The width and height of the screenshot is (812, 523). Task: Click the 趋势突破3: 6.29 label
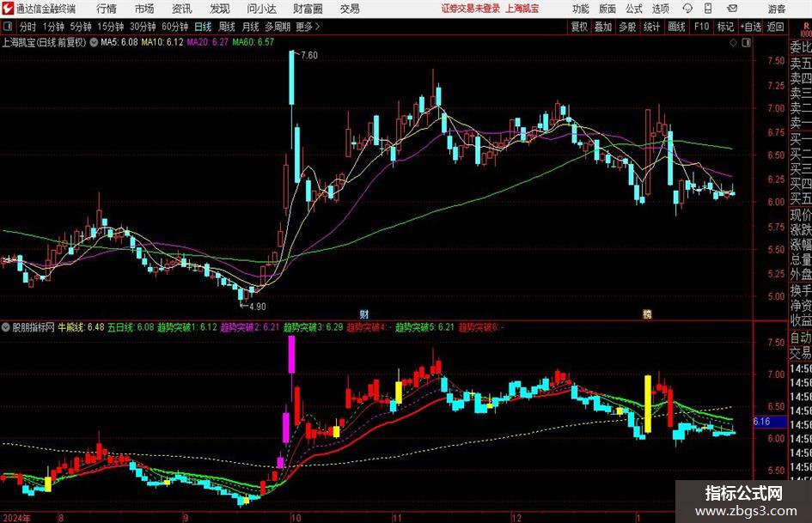[x=314, y=327]
